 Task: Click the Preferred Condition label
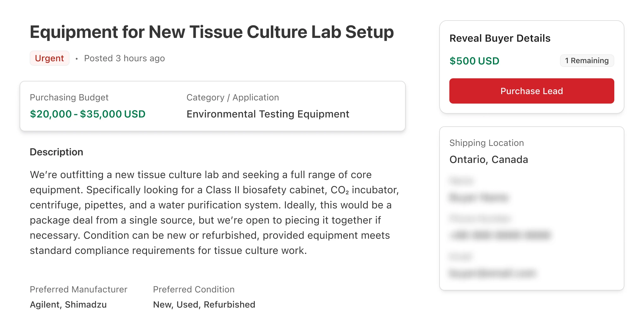click(x=194, y=290)
